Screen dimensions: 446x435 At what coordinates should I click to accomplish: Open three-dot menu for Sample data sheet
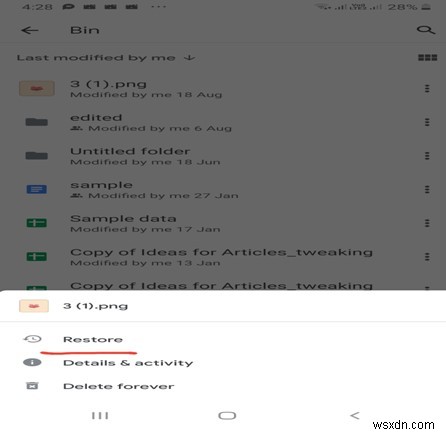click(x=427, y=223)
